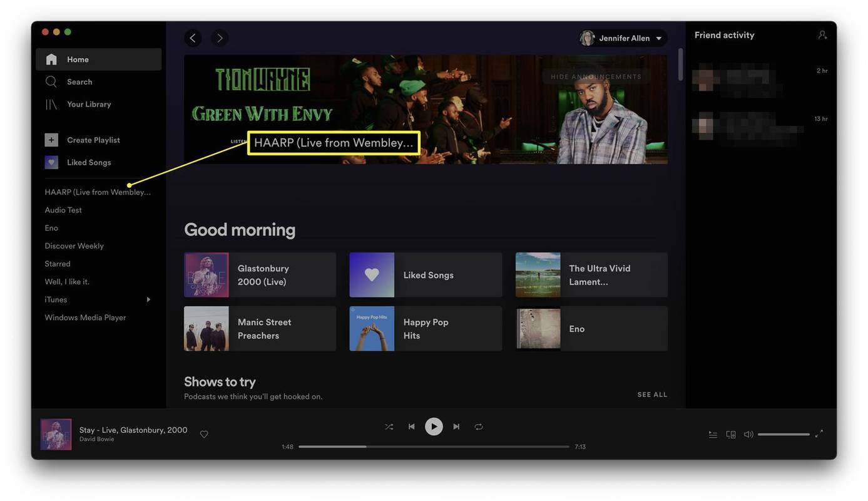Like the current song with heart icon
The image size is (868, 501).
[204, 434]
